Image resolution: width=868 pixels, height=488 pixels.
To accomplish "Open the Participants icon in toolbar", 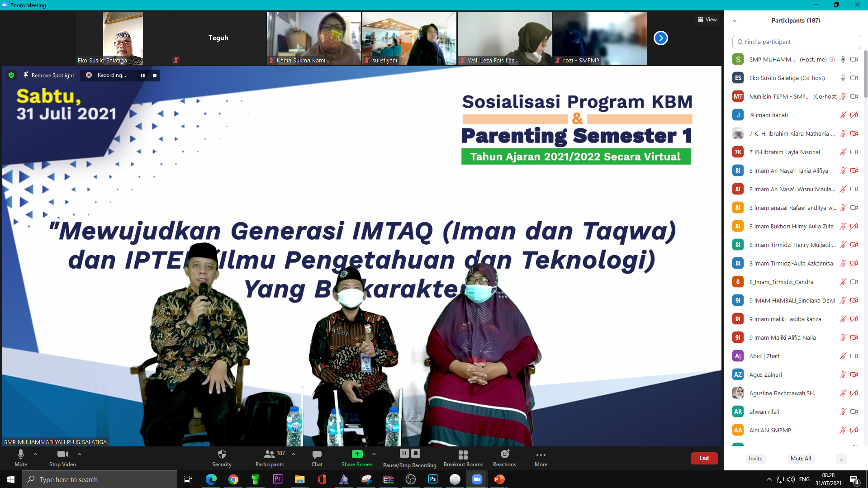I will (270, 455).
